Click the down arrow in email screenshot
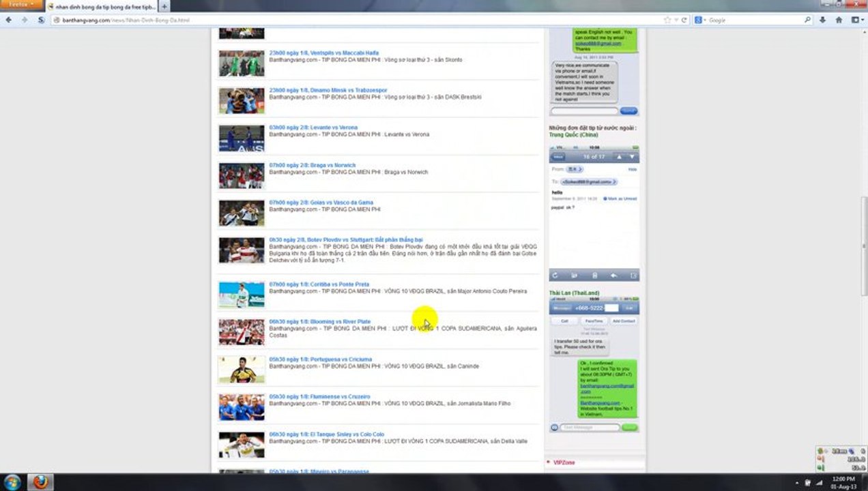This screenshot has width=868, height=491. pyautogui.click(x=632, y=157)
